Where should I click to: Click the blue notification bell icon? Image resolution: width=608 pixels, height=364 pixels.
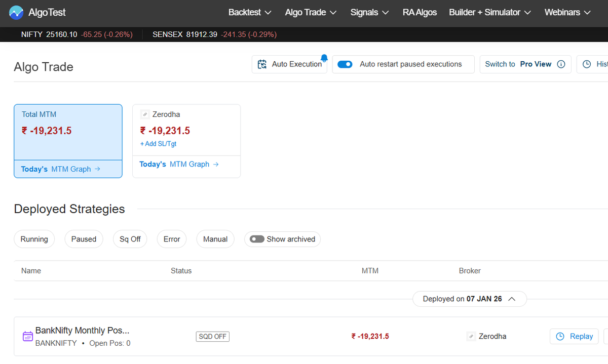point(324,58)
